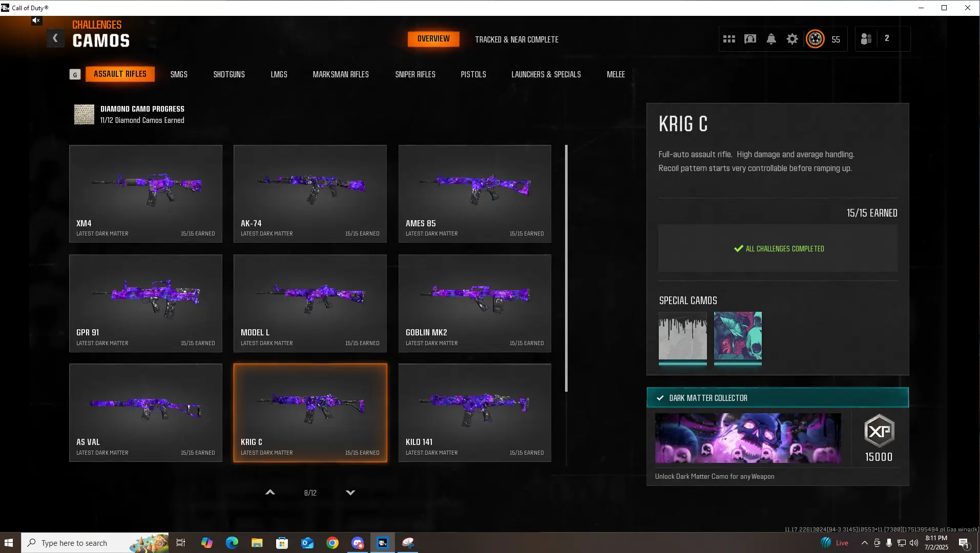Click the All Challenges Completed banner
The width and height of the screenshot is (980, 553).
[x=778, y=248]
